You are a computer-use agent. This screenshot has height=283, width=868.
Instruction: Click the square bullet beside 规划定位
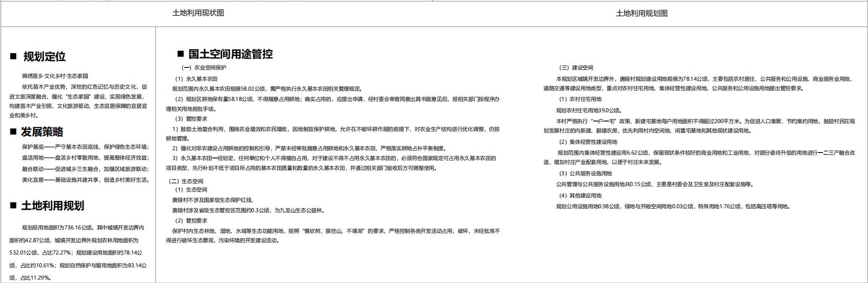(13, 57)
